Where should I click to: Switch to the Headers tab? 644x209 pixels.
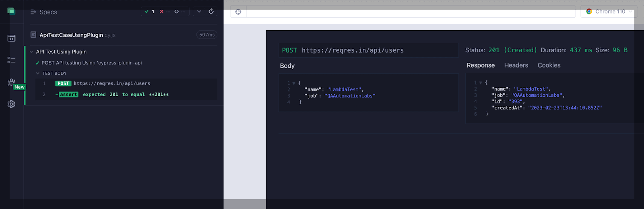coord(516,65)
